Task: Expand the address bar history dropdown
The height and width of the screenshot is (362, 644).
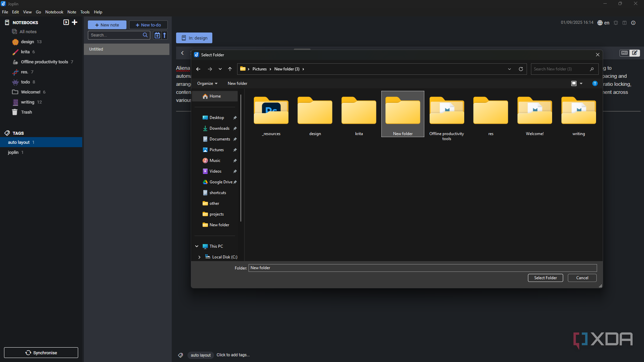Action: click(x=509, y=69)
